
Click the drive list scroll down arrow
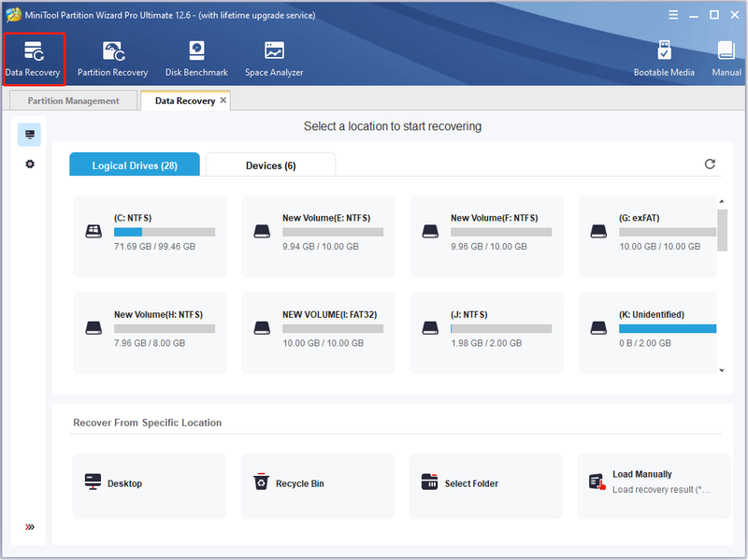[x=722, y=370]
